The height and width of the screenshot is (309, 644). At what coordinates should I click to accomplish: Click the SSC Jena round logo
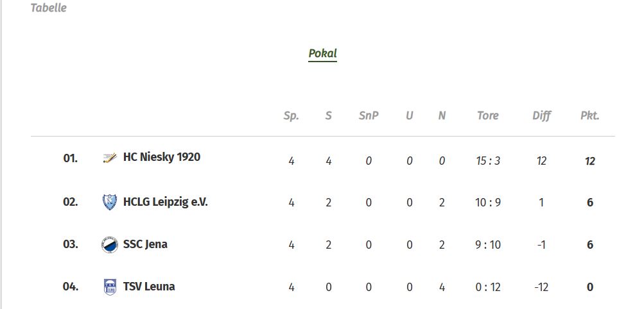pyautogui.click(x=110, y=244)
